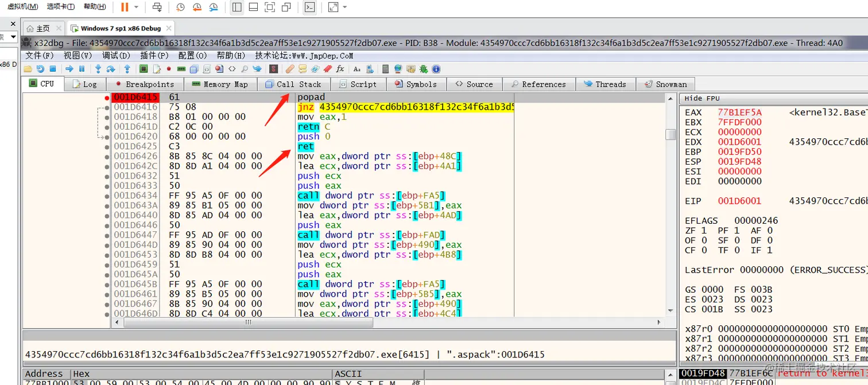Toggle VMware library sidebar view button
The image size is (868, 385).
237,7
